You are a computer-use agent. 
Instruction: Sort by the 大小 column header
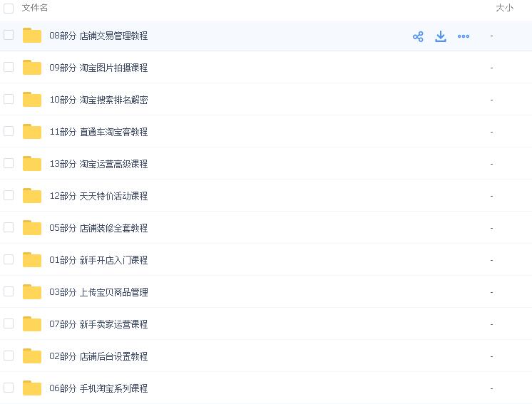click(504, 8)
